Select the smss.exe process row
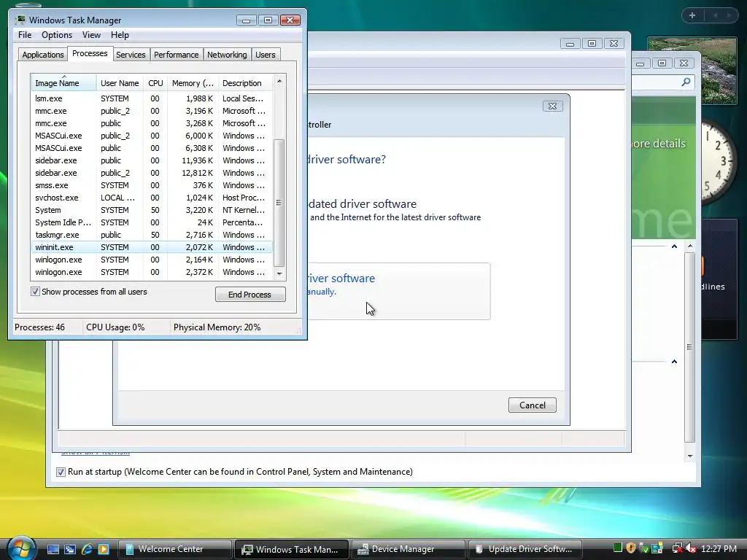The width and height of the screenshot is (747, 560). coord(152,185)
